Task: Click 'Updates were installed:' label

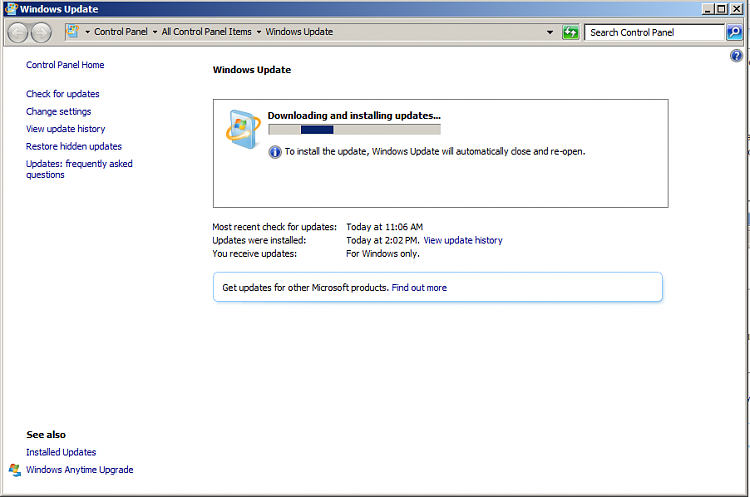Action: coord(259,240)
